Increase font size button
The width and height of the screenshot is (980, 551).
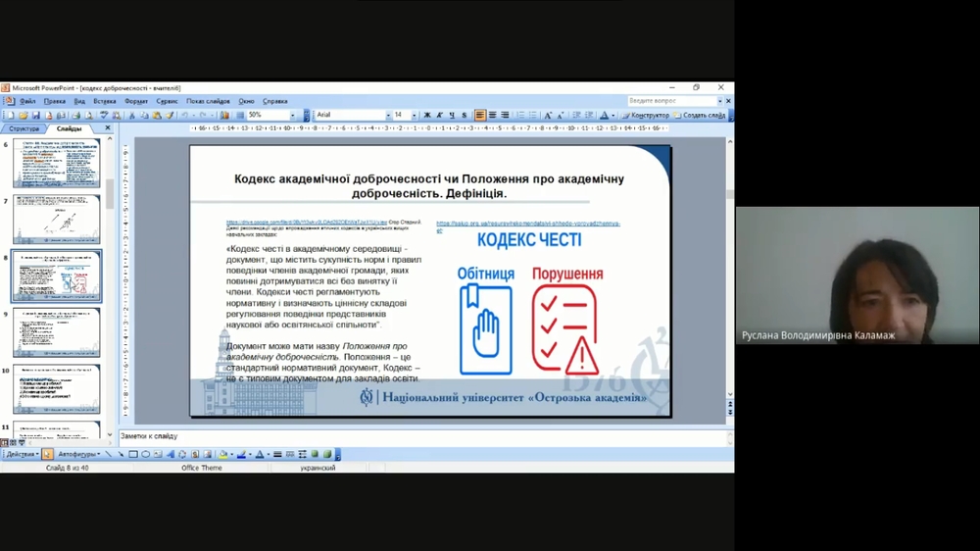tap(548, 115)
